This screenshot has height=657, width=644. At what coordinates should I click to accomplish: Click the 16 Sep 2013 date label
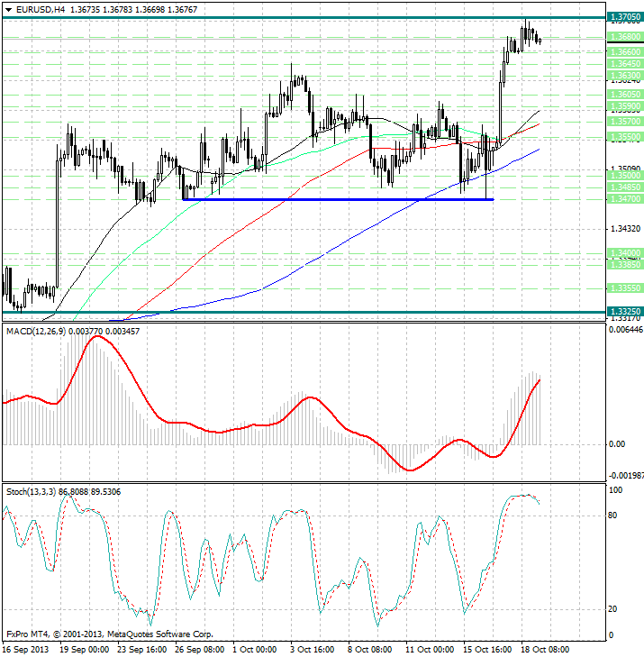coord(26,650)
